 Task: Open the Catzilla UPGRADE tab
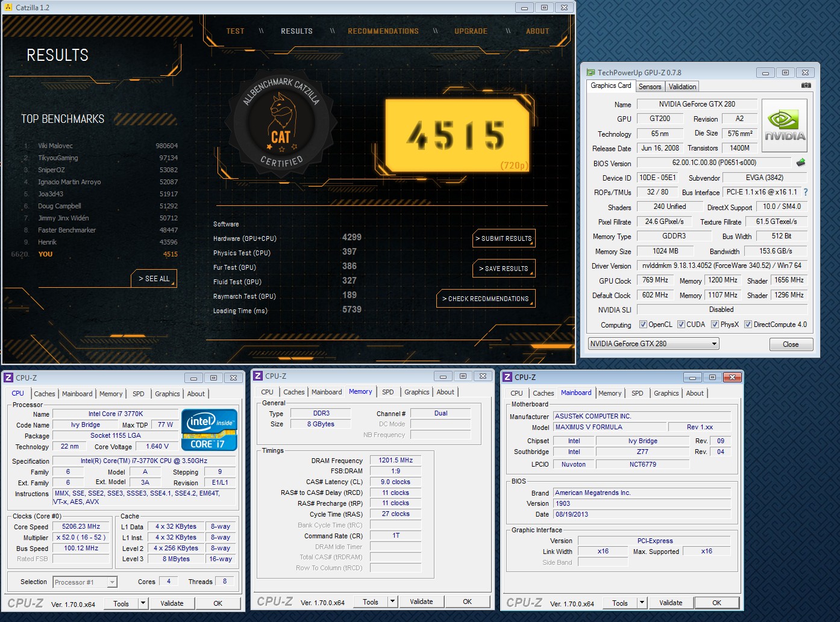point(471,31)
